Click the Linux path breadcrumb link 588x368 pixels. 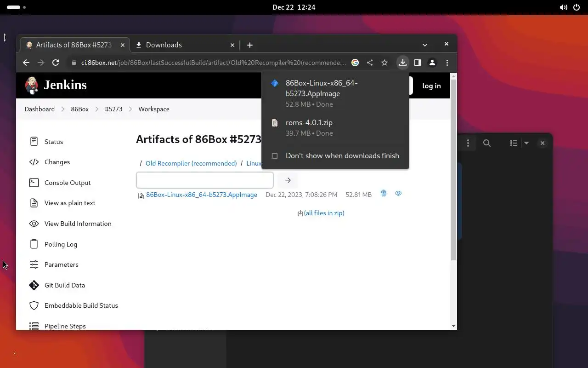click(254, 163)
